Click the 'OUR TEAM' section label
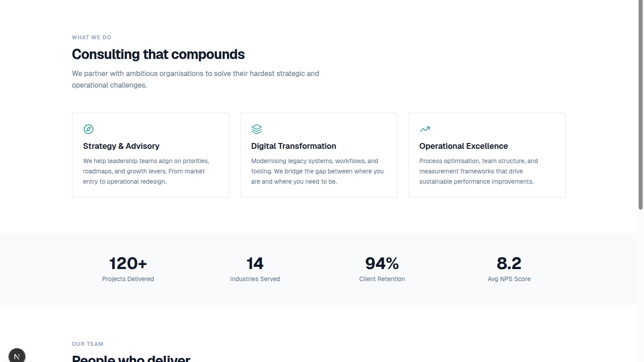The image size is (644, 362). 88,344
